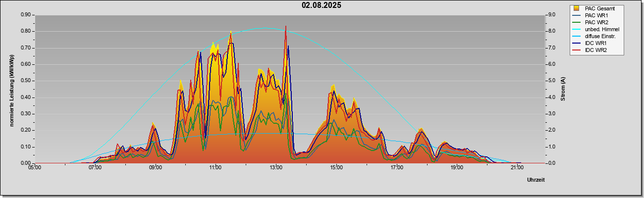Click the 13:00 time axis label
This screenshot has width=644, height=198.
(276, 168)
